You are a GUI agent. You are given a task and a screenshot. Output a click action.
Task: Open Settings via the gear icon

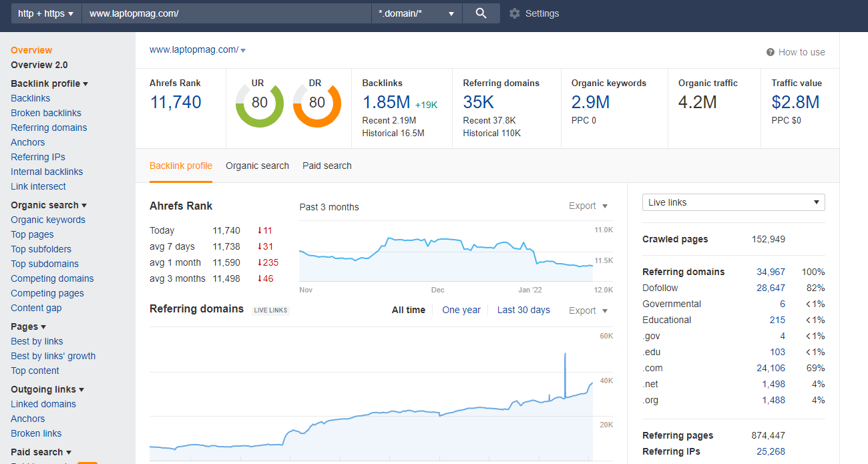(x=514, y=13)
